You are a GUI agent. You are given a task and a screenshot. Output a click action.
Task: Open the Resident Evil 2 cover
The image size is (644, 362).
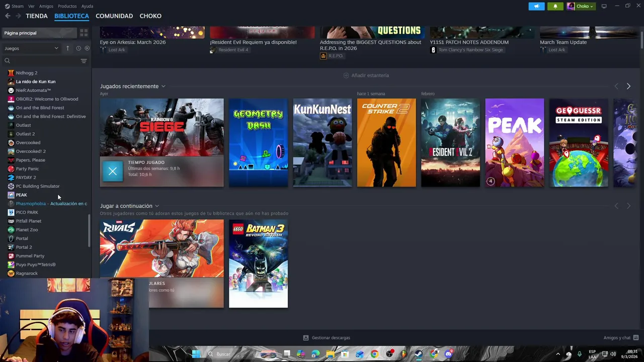[450, 143]
